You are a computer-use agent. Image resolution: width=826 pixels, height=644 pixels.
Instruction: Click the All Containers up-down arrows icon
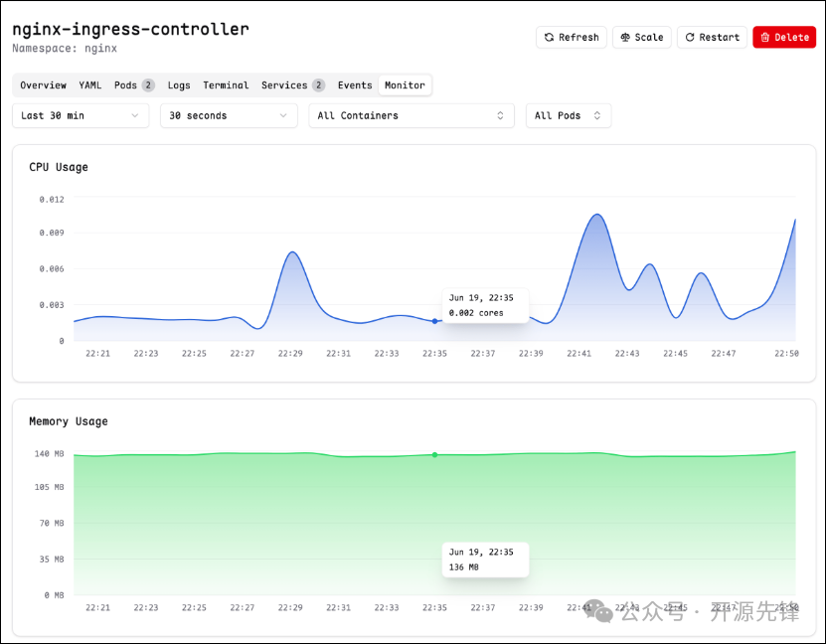(500, 115)
